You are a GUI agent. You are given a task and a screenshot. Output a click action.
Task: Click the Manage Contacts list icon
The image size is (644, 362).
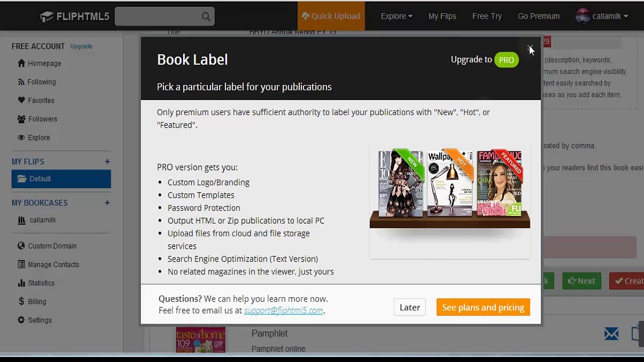click(21, 264)
